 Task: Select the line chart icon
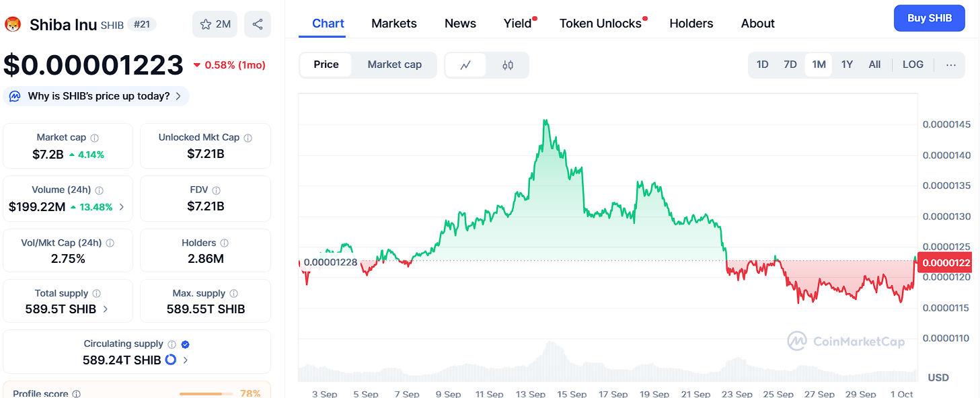tap(465, 65)
